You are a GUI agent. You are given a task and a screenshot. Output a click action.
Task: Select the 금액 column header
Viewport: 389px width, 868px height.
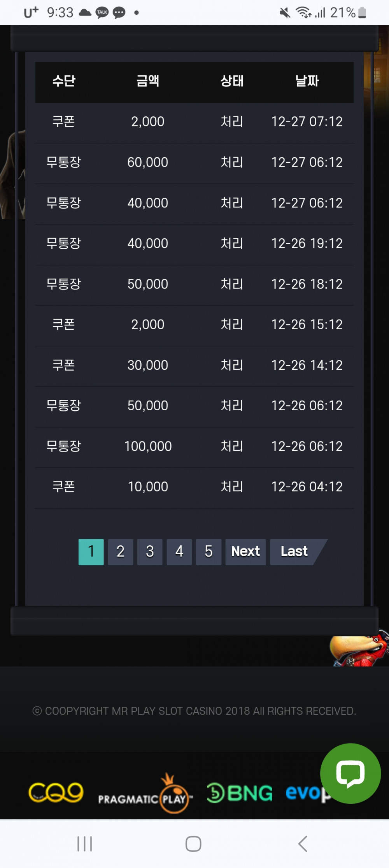148,81
